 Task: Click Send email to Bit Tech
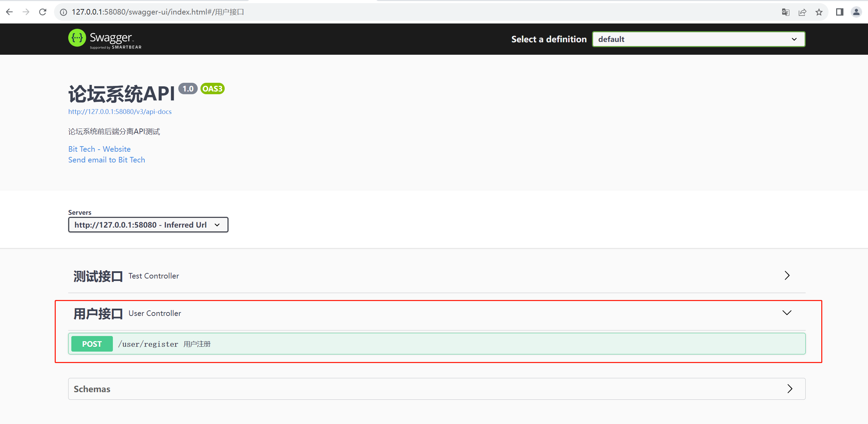coord(107,160)
